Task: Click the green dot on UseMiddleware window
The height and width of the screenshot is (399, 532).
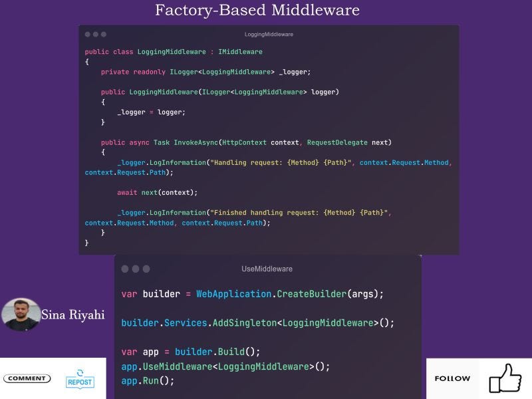Action: [145, 270]
